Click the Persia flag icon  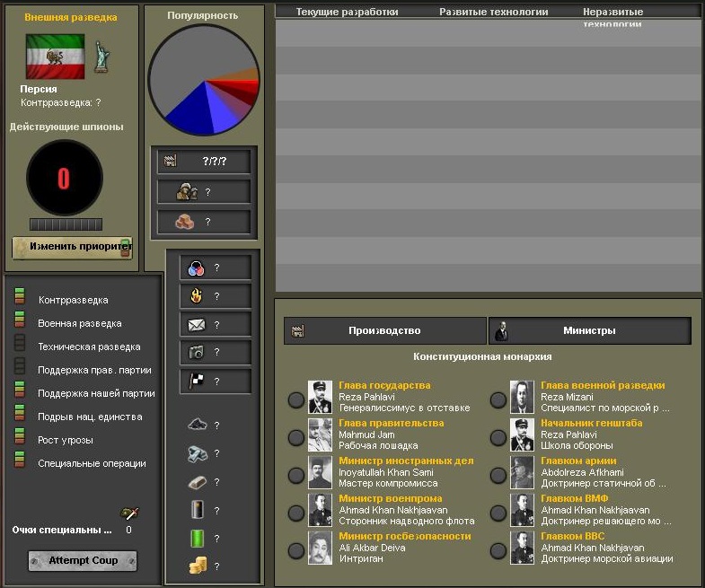coord(55,57)
